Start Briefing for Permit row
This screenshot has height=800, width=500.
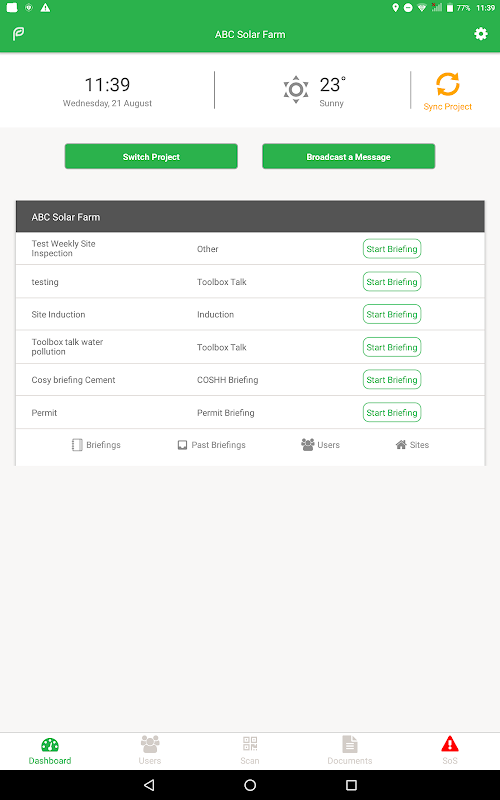[x=392, y=412]
